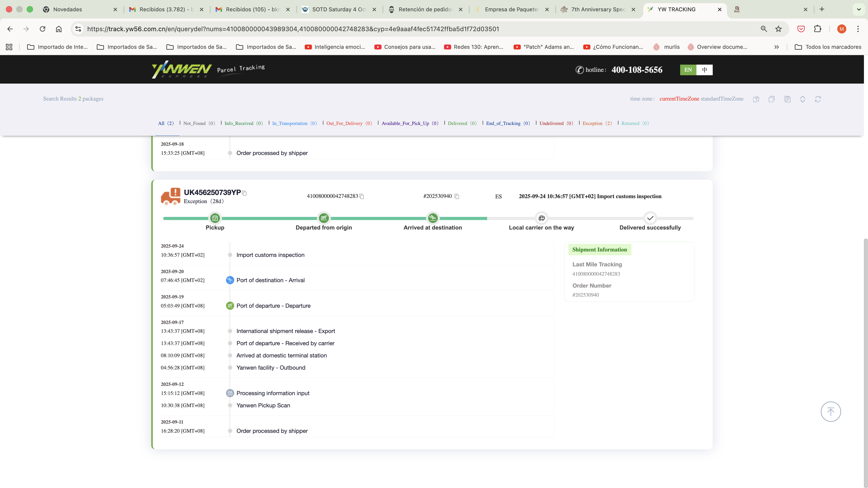Expand hidden bookmarks chevron in bookmarks bar
The image size is (868, 488).
[x=776, y=47]
